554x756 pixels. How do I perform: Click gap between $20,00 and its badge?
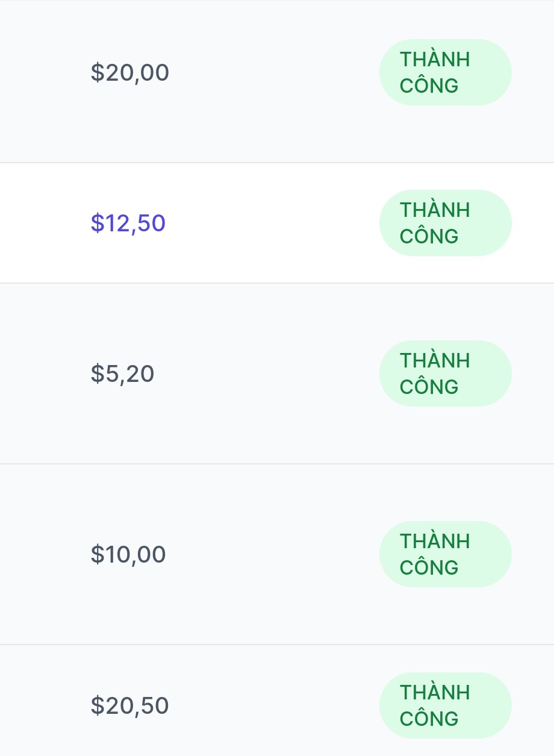(271, 73)
